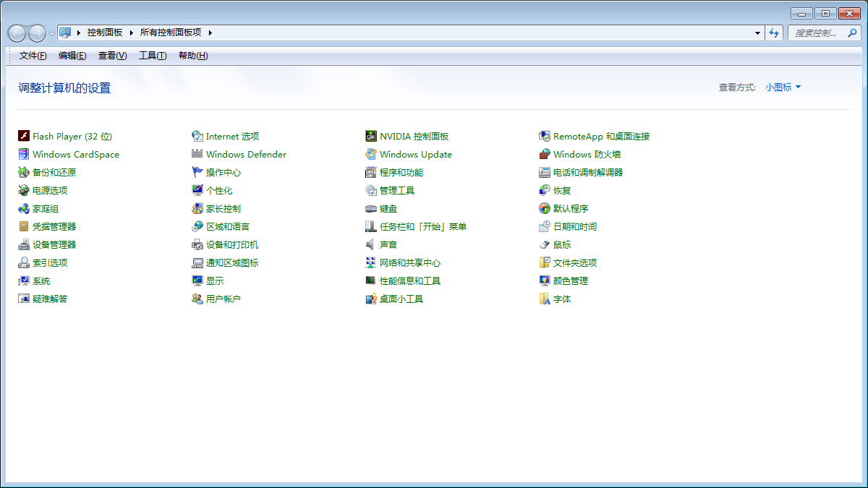This screenshot has height=488, width=868.
Task: Open the 查看(V) menu
Action: [x=112, y=56]
